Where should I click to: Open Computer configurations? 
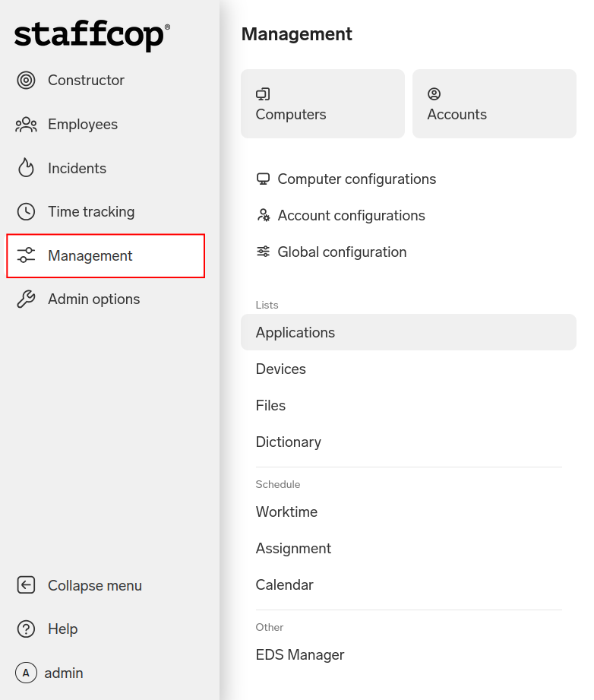(x=356, y=179)
